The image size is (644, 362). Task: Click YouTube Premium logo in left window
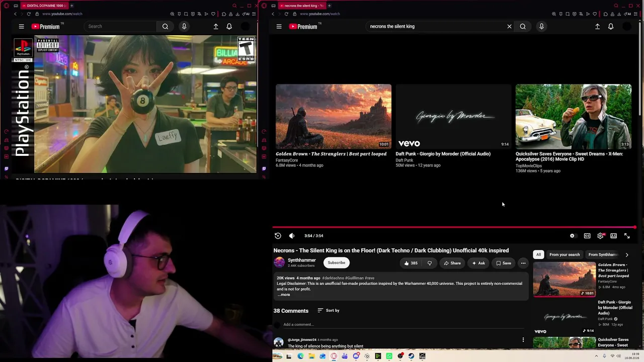point(46,27)
